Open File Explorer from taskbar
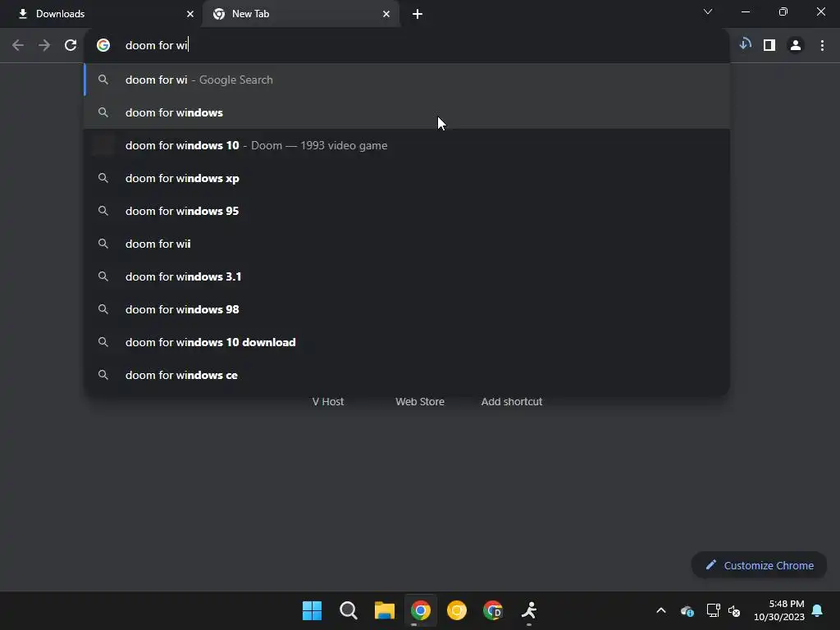The width and height of the screenshot is (840, 630). (384, 610)
